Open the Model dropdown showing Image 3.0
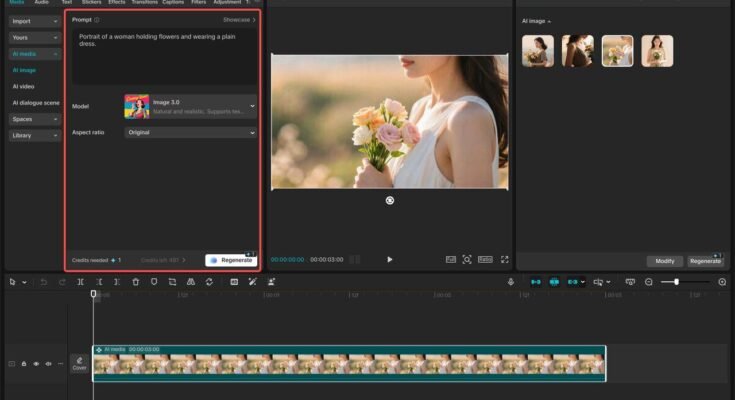This screenshot has width=735, height=400. pos(190,106)
